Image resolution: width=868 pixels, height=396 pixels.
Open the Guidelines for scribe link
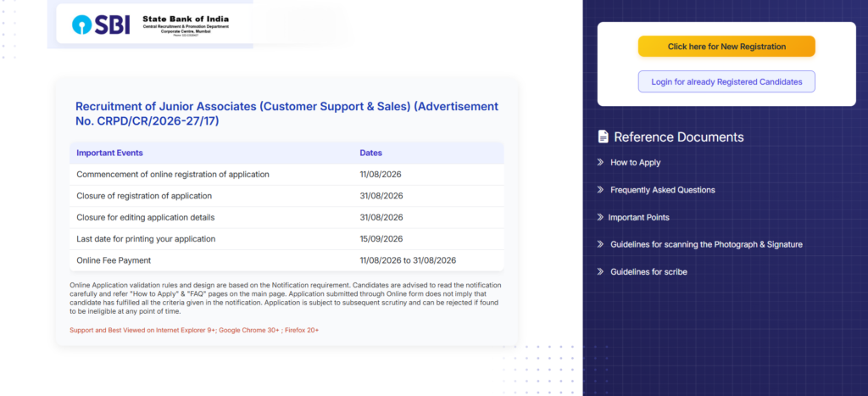(648, 272)
